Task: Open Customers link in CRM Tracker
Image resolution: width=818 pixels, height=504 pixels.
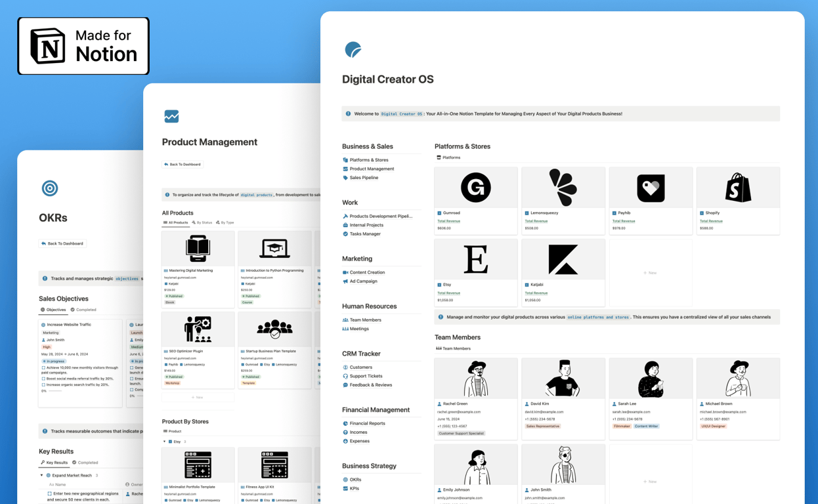Action: (360, 367)
